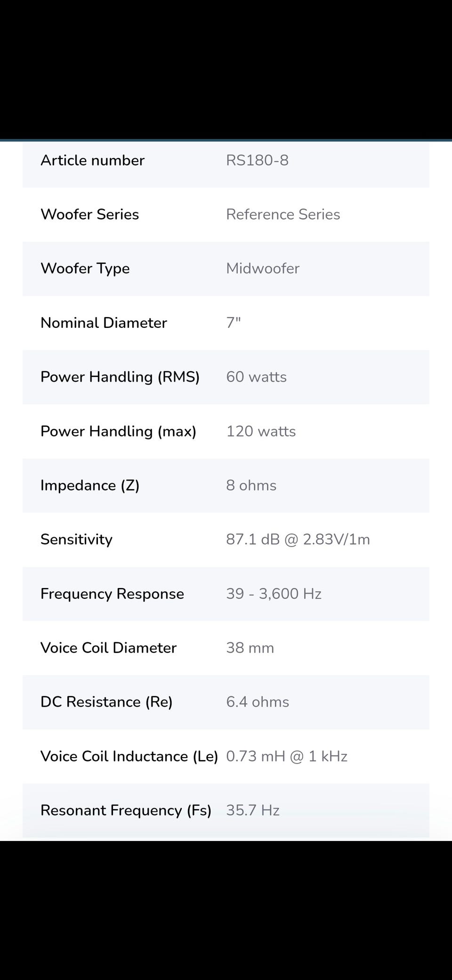Image resolution: width=452 pixels, height=980 pixels.
Task: Select the DC Resistance (Re) label
Action: (x=106, y=702)
